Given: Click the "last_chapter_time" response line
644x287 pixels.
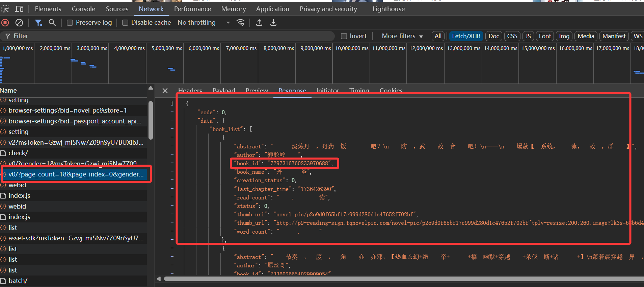Looking at the screenshot, I should point(285,189).
